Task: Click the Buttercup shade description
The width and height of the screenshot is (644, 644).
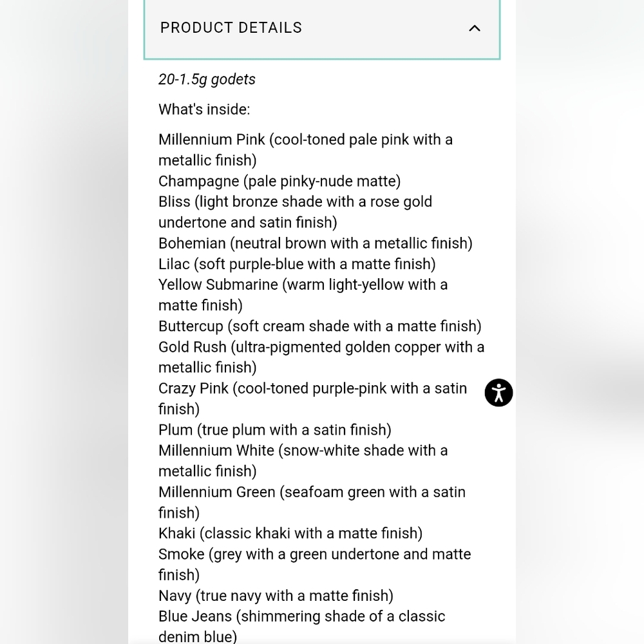Action: click(320, 326)
